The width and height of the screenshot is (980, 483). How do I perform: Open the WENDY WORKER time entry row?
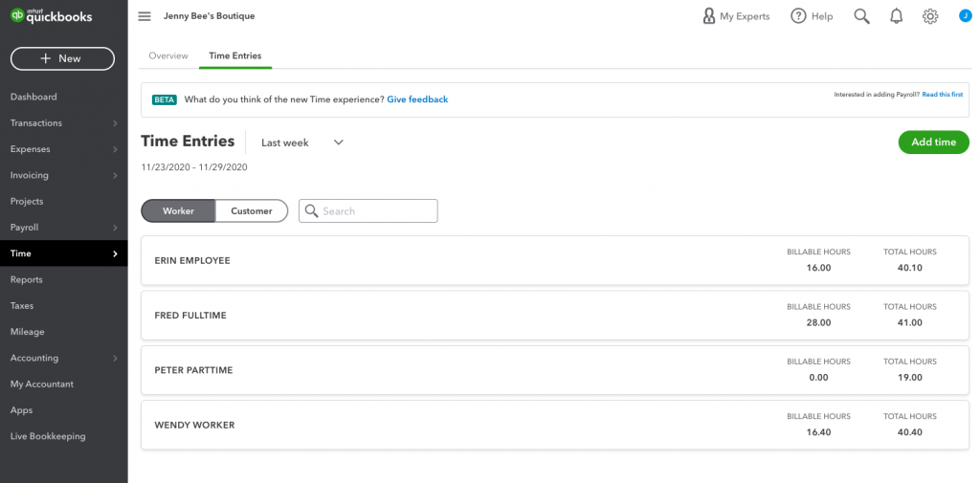point(555,425)
